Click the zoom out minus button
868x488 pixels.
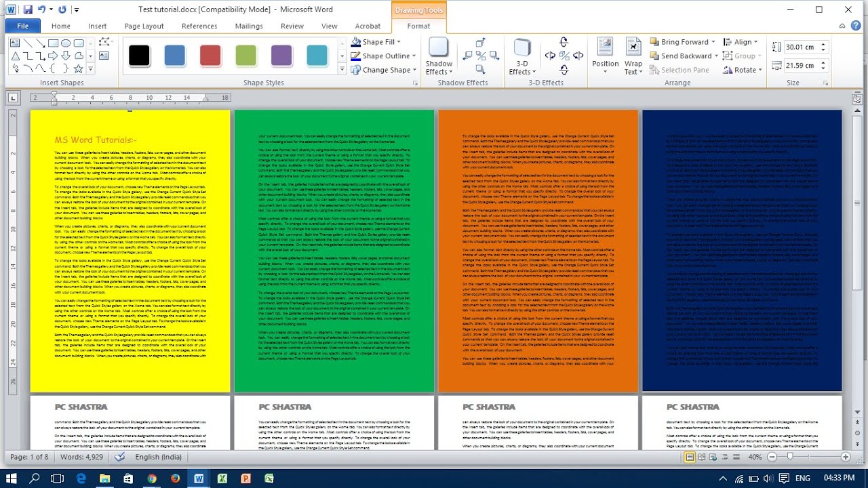(x=772, y=457)
